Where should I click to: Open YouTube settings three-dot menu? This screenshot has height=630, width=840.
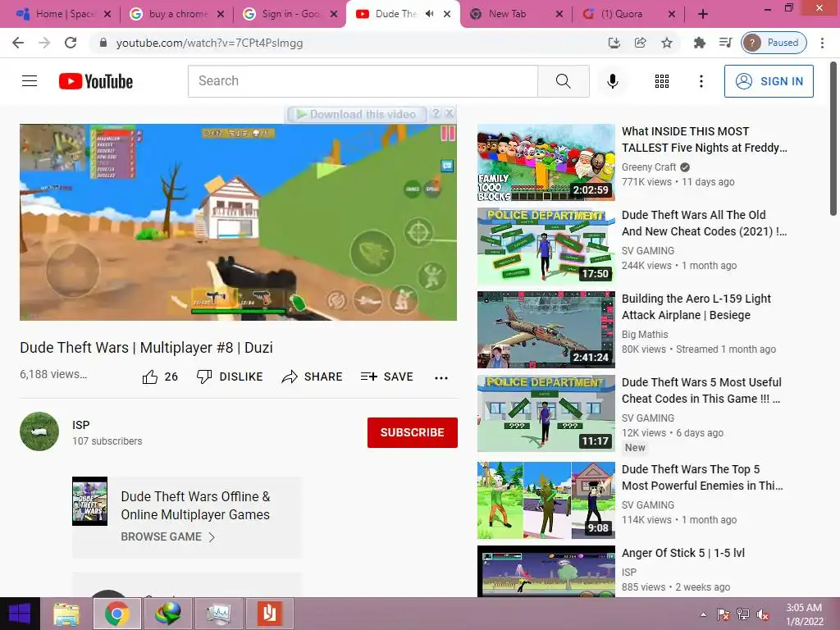[701, 81]
